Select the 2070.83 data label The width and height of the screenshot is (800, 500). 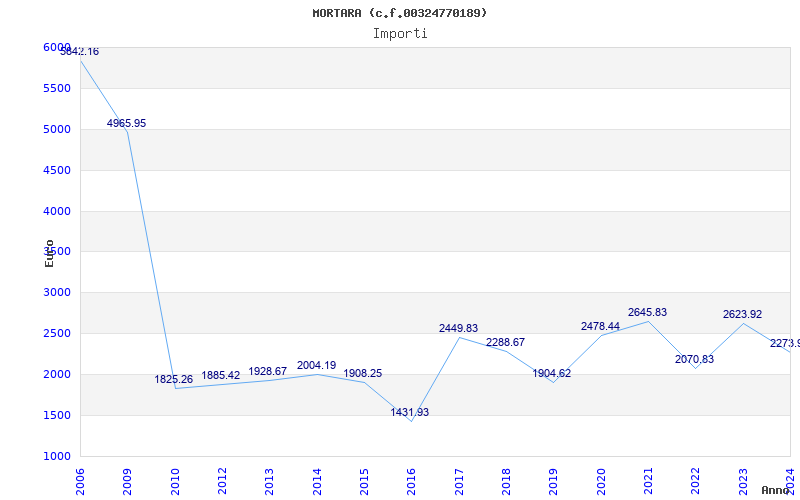coord(694,359)
